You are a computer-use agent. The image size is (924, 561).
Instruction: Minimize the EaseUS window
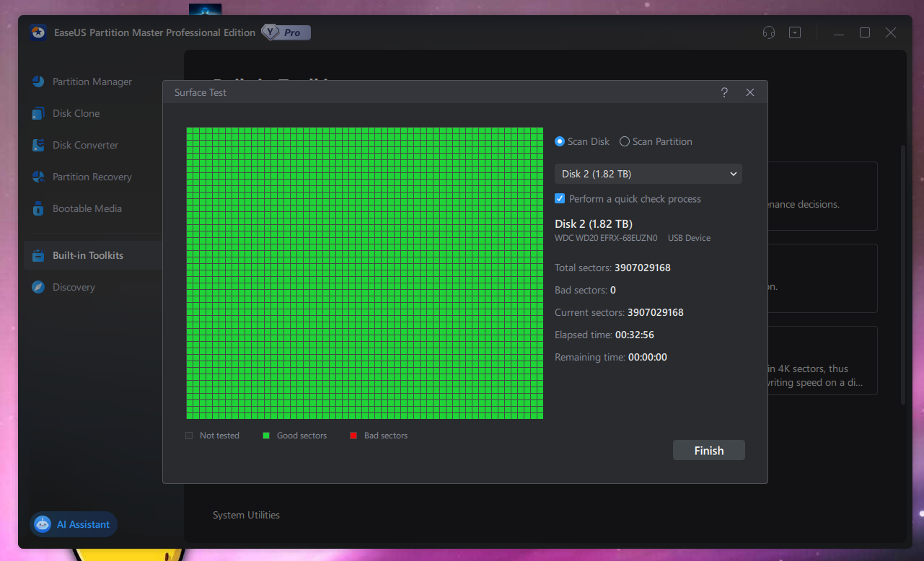click(x=839, y=32)
